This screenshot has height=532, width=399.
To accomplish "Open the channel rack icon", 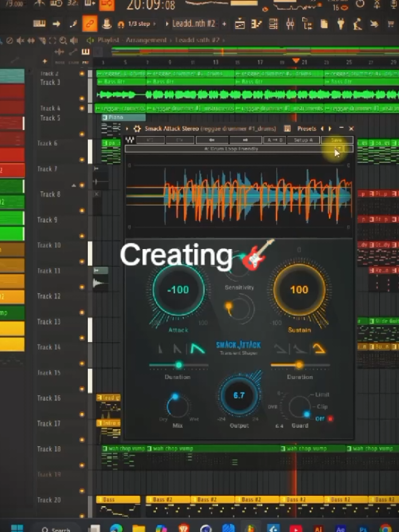I will click(x=273, y=24).
